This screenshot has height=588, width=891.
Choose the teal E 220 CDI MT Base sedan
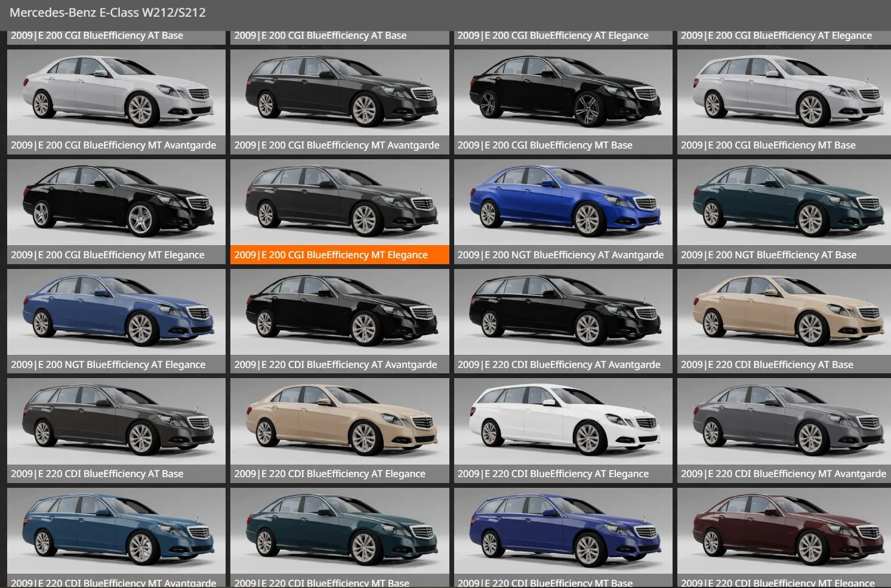pyautogui.click(x=340, y=538)
